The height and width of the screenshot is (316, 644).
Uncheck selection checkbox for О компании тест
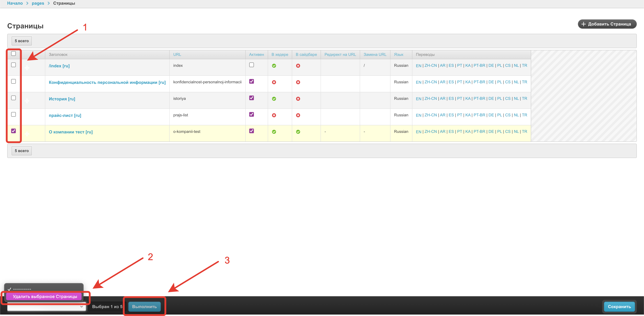[13, 131]
